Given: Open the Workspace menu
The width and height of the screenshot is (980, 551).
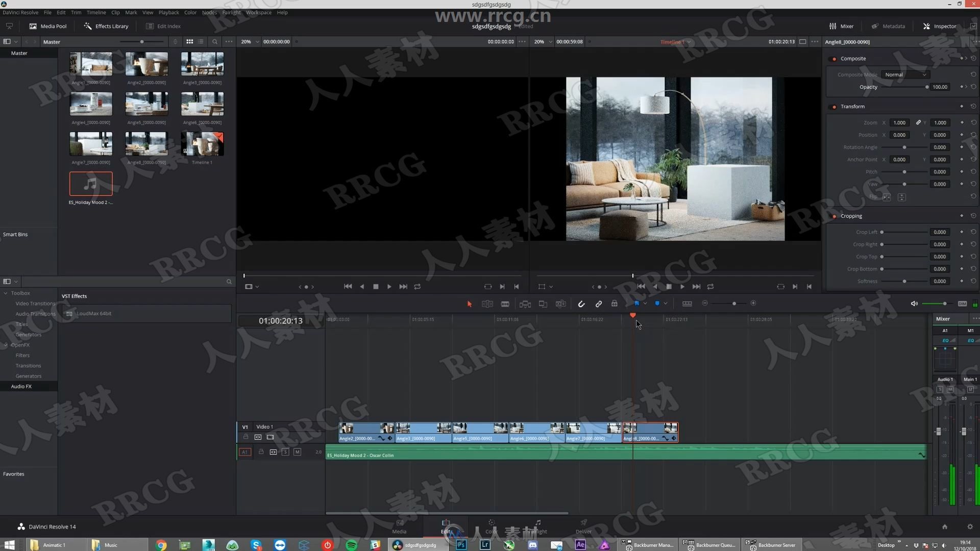Looking at the screenshot, I should point(259,12).
